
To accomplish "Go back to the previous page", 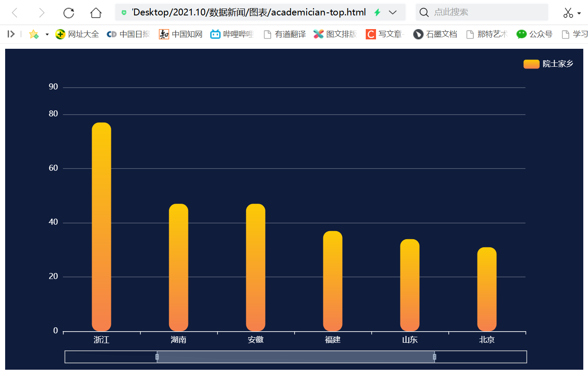I will point(15,13).
